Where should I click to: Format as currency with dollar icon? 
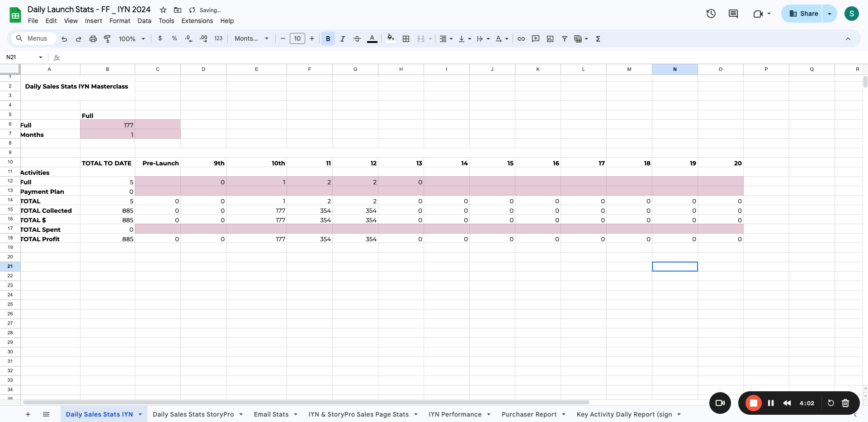click(160, 38)
